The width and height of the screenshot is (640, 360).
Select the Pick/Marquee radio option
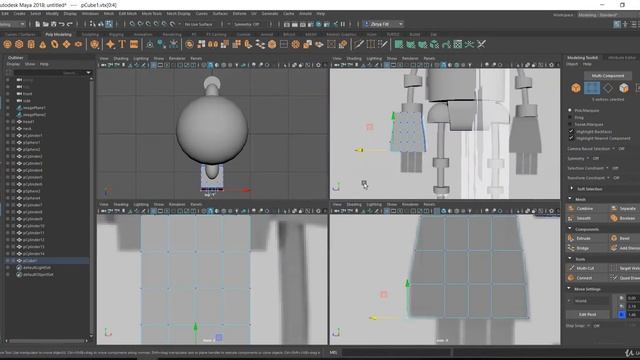570,110
